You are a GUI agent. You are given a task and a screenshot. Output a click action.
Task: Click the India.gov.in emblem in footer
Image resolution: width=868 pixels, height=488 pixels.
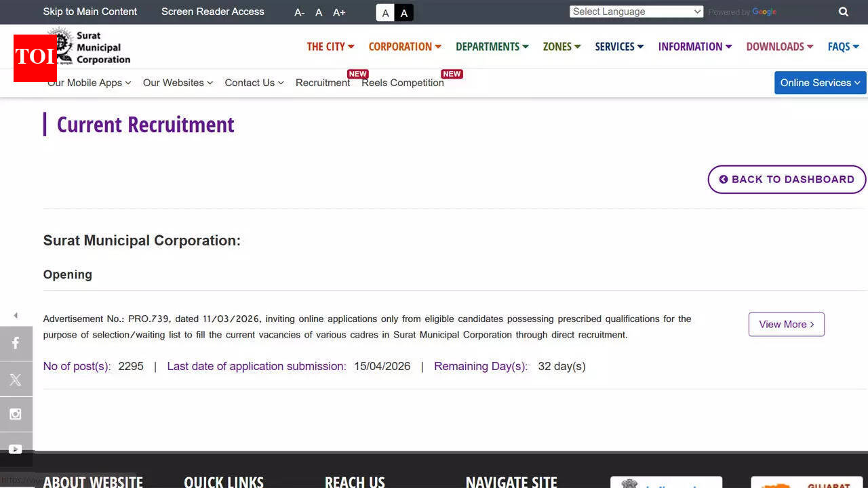(x=667, y=484)
